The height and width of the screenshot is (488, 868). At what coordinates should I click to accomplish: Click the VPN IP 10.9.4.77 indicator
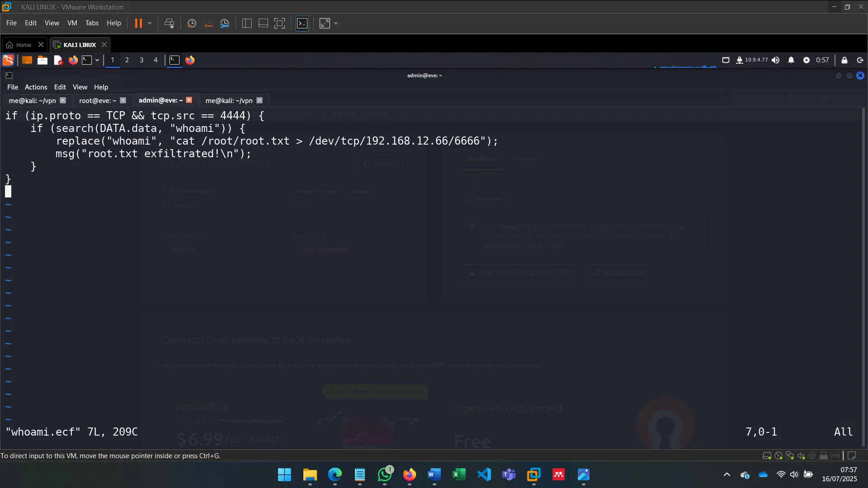tap(752, 60)
